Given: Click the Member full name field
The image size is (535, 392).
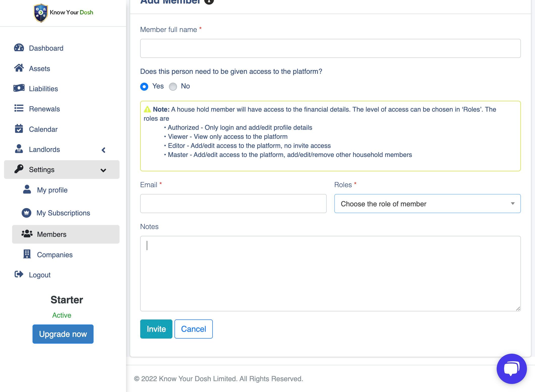Looking at the screenshot, I should coord(330,48).
